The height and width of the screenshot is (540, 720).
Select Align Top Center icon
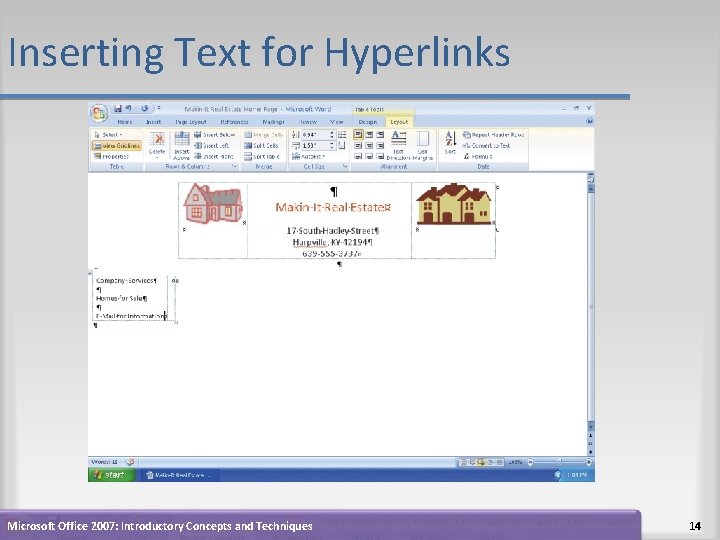(x=369, y=135)
